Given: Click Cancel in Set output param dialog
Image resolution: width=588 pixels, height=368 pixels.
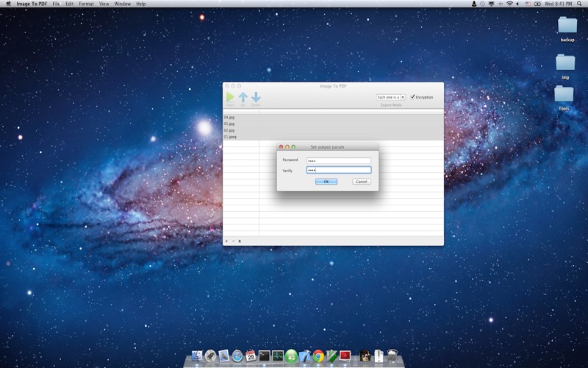Looking at the screenshot, I should tap(362, 181).
